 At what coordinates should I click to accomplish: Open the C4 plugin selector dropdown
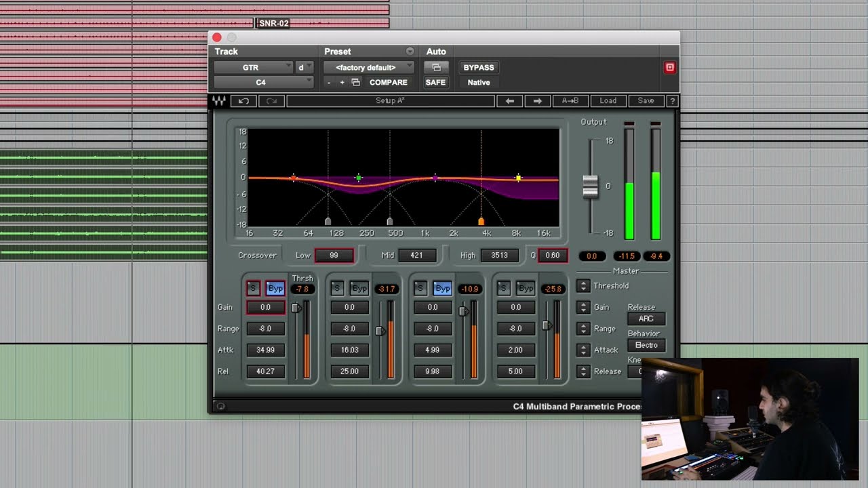point(264,82)
